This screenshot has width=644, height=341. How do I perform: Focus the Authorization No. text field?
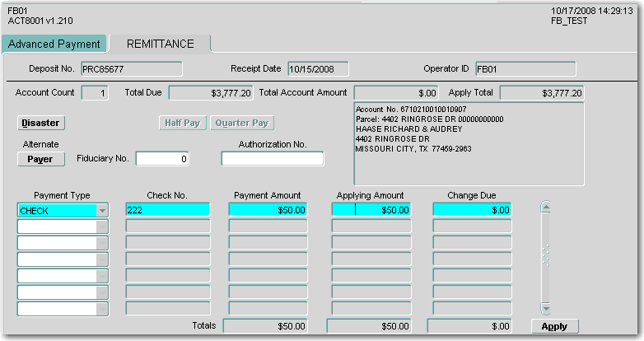[272, 159]
